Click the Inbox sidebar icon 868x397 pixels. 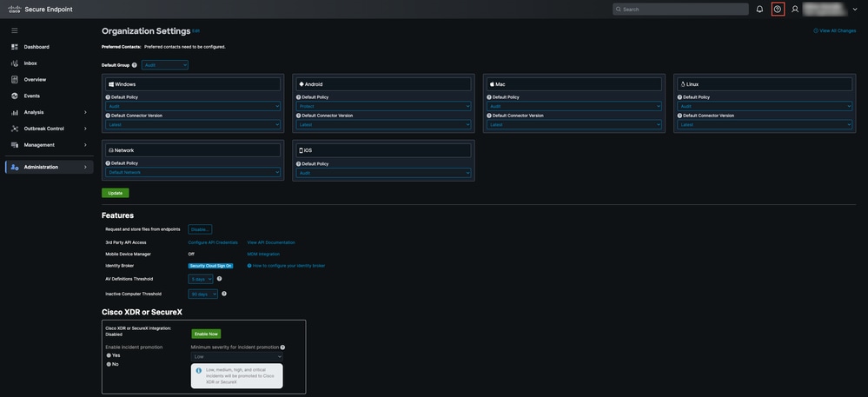pyautogui.click(x=15, y=63)
